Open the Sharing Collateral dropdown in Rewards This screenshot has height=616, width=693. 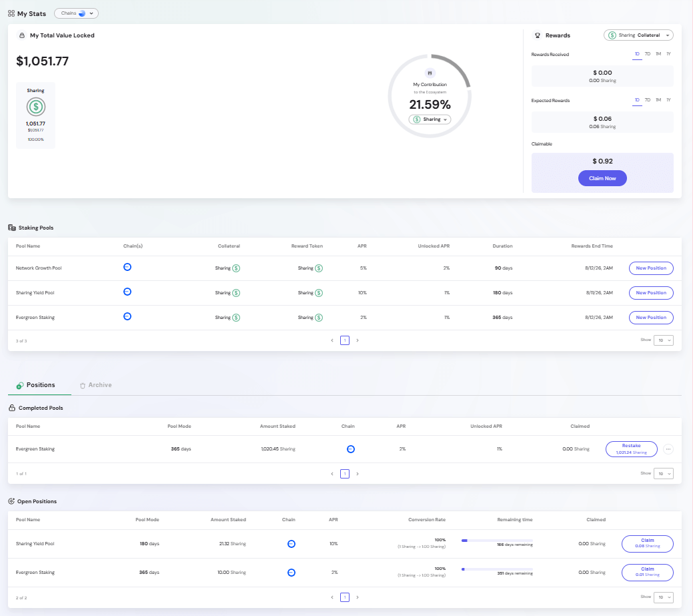(x=638, y=34)
